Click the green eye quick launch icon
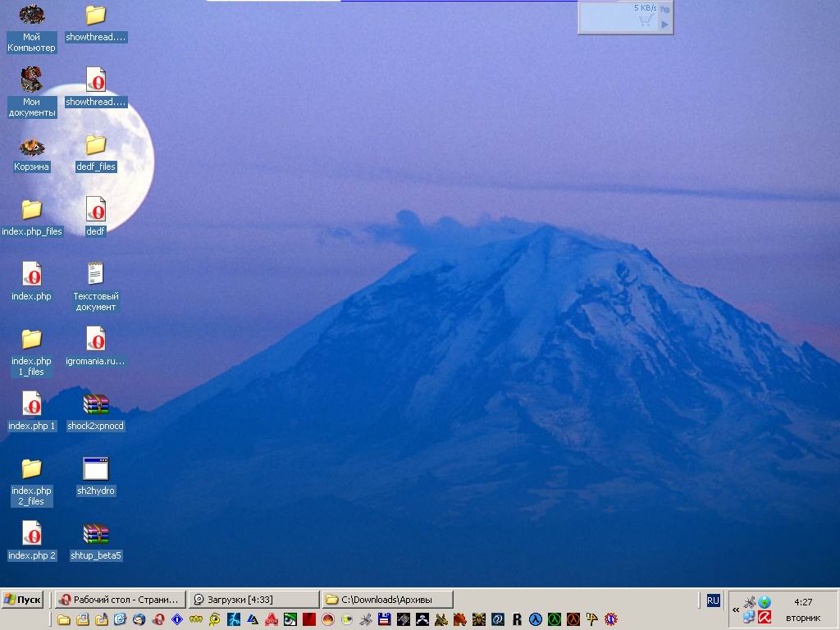Screen dimensions: 840x630 tap(290, 620)
